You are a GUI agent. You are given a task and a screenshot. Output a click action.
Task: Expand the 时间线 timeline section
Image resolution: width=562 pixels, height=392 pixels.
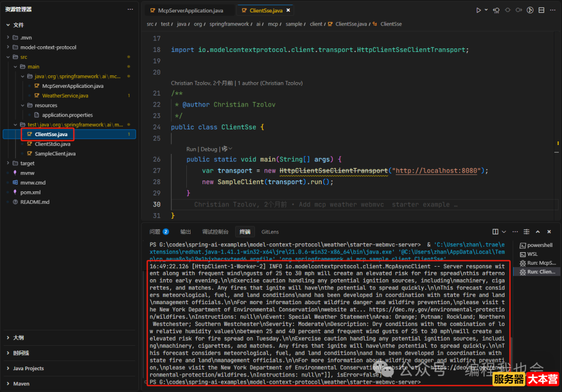(21, 353)
